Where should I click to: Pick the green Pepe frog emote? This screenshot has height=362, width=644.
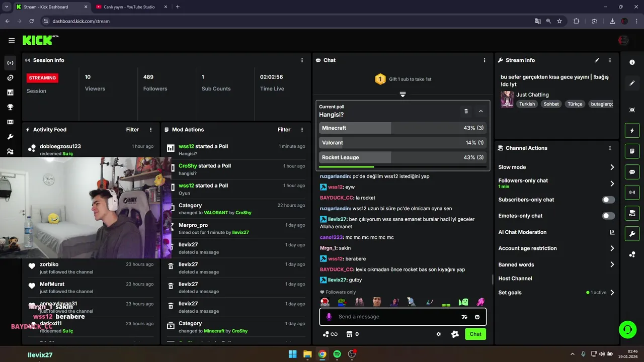click(342, 302)
